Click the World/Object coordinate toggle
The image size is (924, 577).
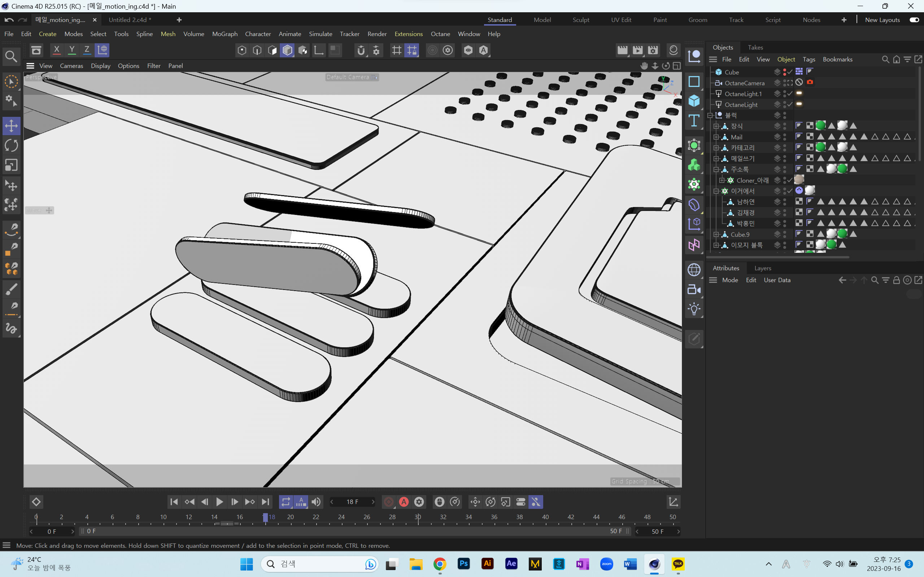pos(103,50)
